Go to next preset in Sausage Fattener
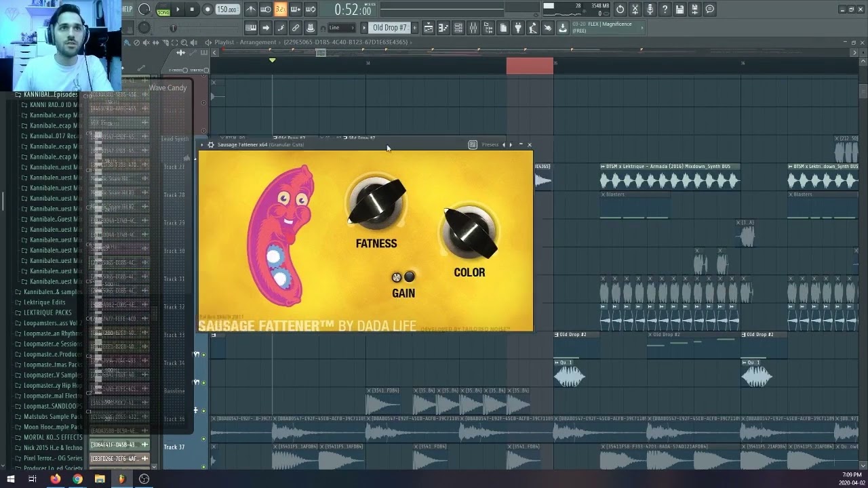This screenshot has height=488, width=868. point(511,145)
